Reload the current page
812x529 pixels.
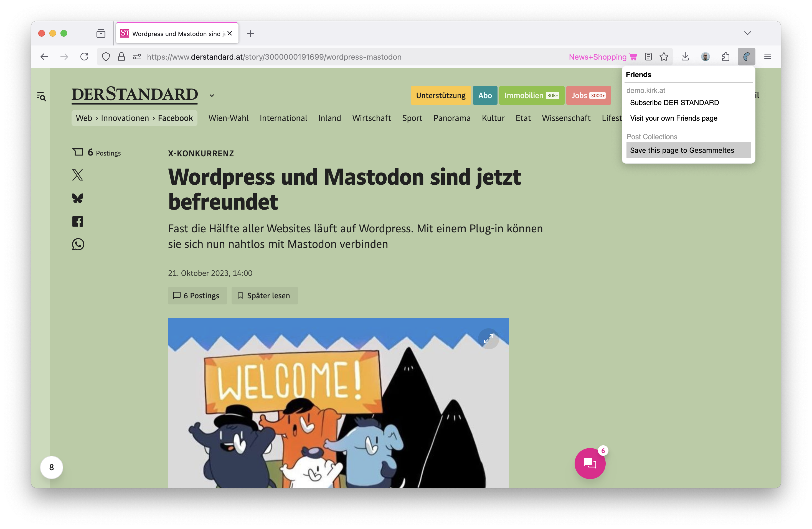[x=84, y=57]
